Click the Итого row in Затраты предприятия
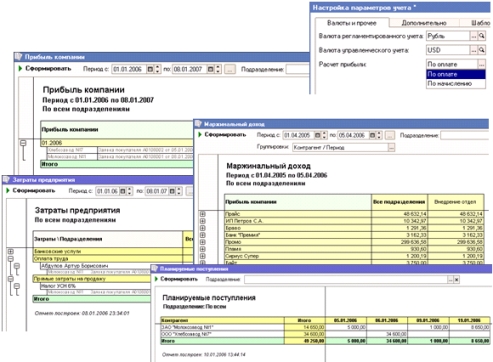Image resolution: width=493 pixels, height=362 pixels. 92,299
